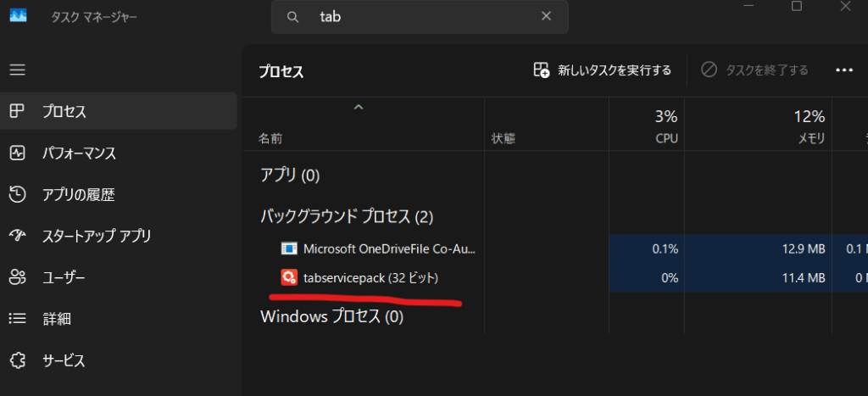Switch to App history page
This screenshot has height=396, width=868.
(x=78, y=195)
